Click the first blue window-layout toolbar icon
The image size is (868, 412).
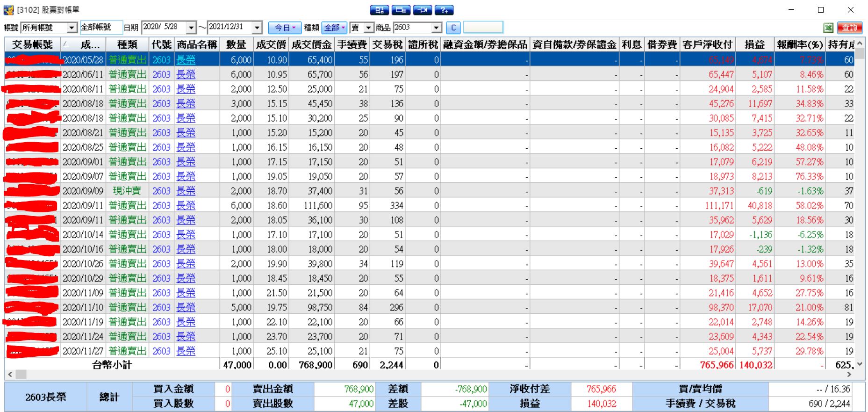pyautogui.click(x=380, y=10)
